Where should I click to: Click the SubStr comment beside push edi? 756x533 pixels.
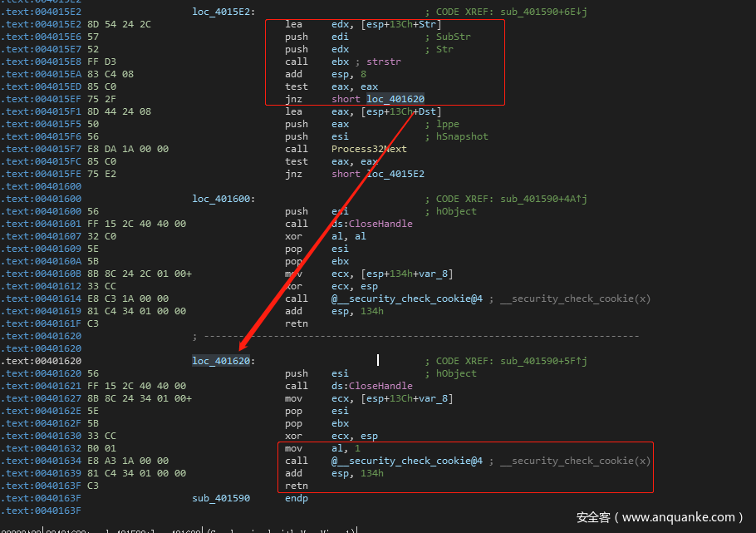point(453,37)
